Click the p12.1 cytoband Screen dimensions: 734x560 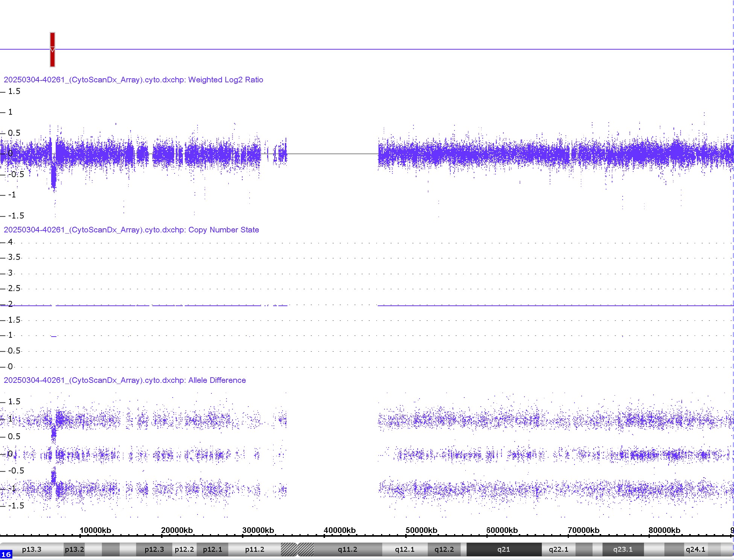pyautogui.click(x=213, y=549)
